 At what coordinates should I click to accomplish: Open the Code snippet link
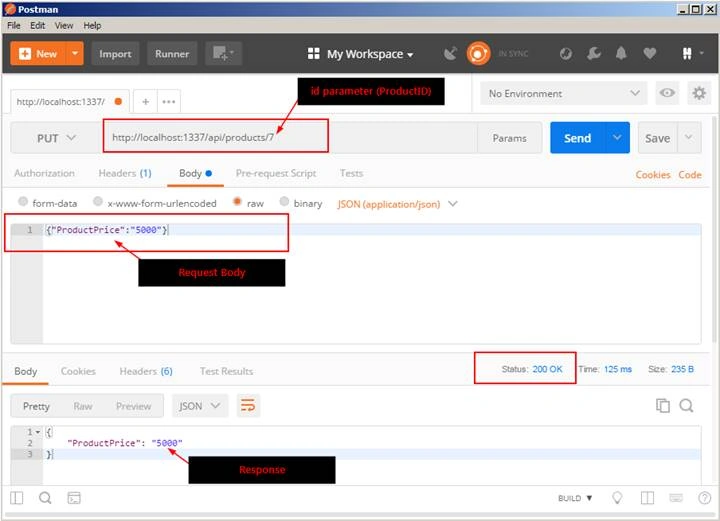[690, 174]
